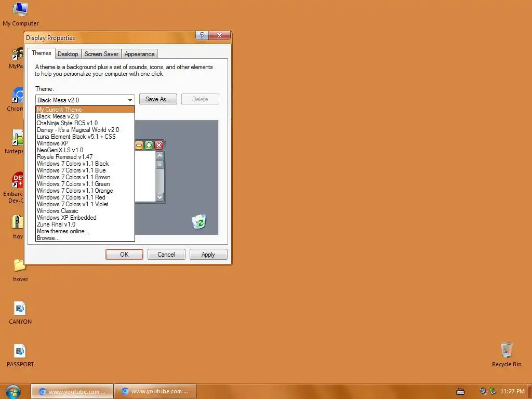Screen dimensions: 532x399
Task: Switch to the Screen Saver tab
Action: click(x=101, y=54)
